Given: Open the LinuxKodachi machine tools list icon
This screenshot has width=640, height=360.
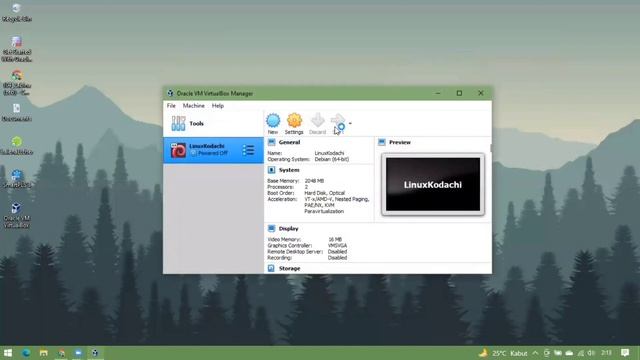Looking at the screenshot, I should pyautogui.click(x=248, y=150).
